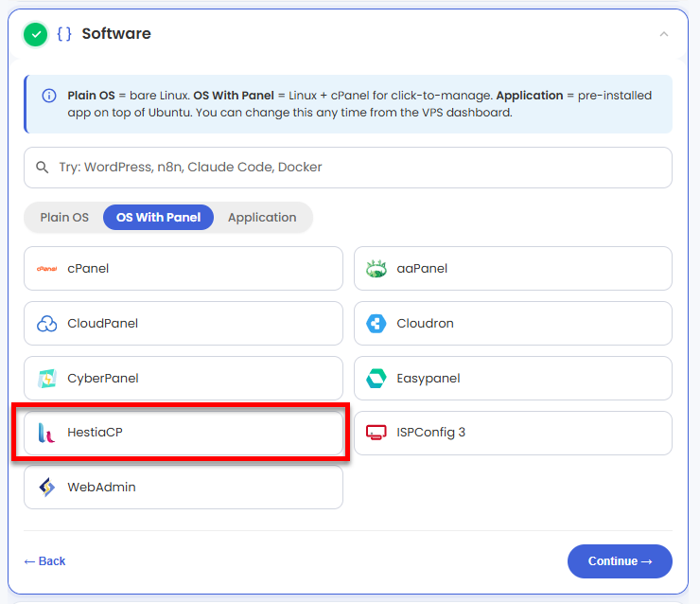Choose the aaPanel option
Image resolution: width=700 pixels, height=604 pixels.
tap(513, 269)
